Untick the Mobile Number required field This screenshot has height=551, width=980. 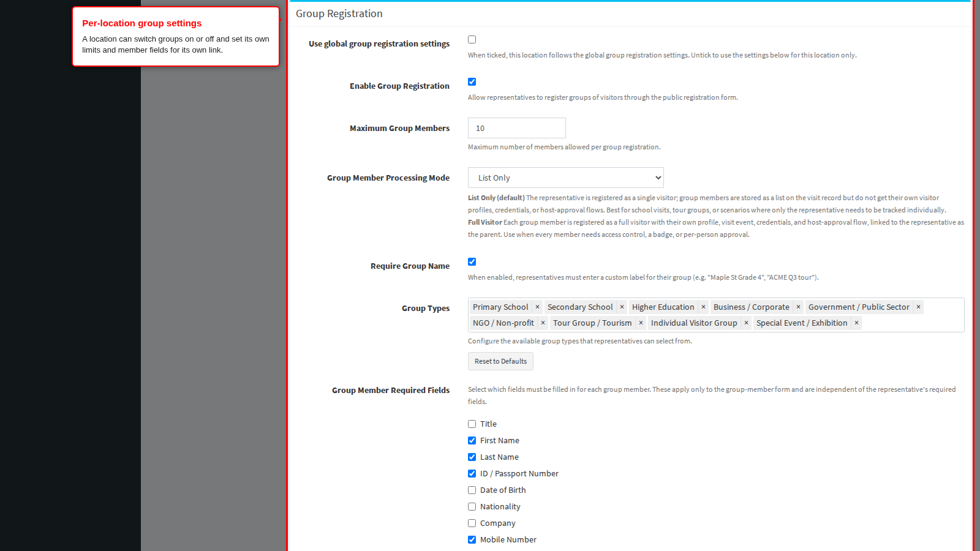click(472, 540)
